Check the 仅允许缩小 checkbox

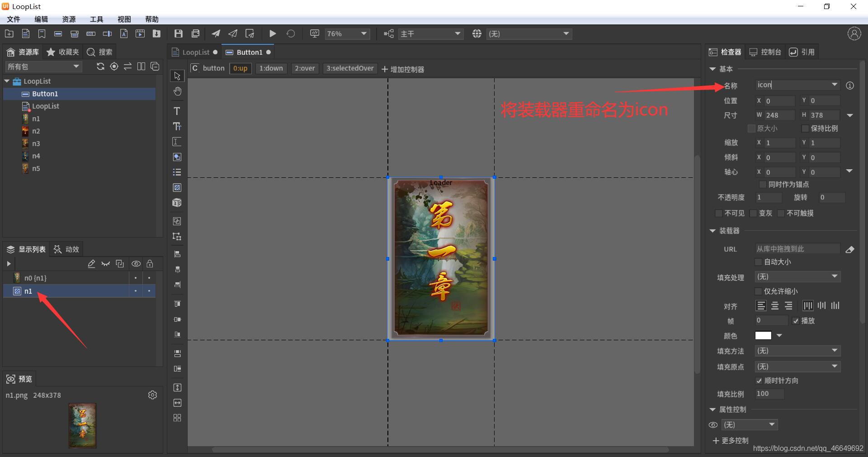759,291
